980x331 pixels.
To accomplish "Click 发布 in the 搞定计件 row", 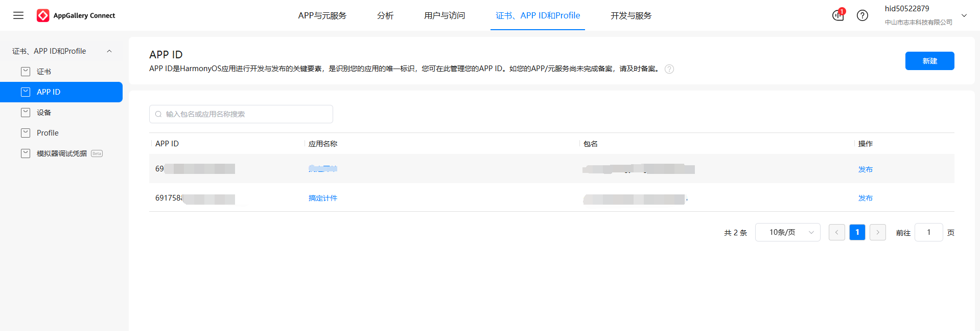I will pyautogui.click(x=866, y=198).
